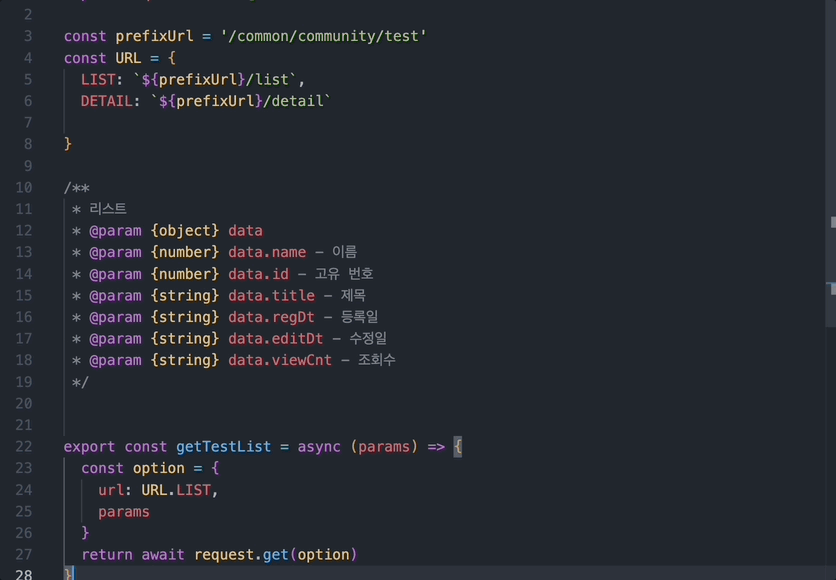Click the async keyword on line 22

point(319,447)
